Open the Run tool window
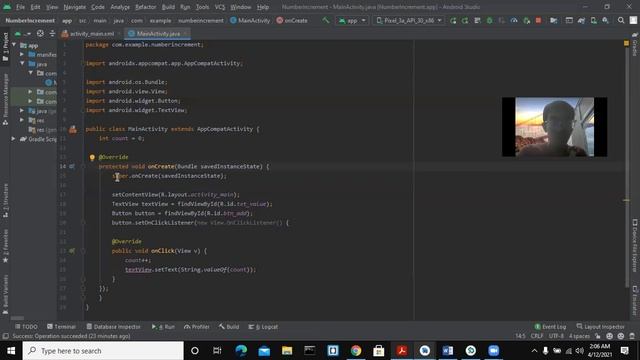Screen dimensions: 640x360 click(x=163, y=327)
